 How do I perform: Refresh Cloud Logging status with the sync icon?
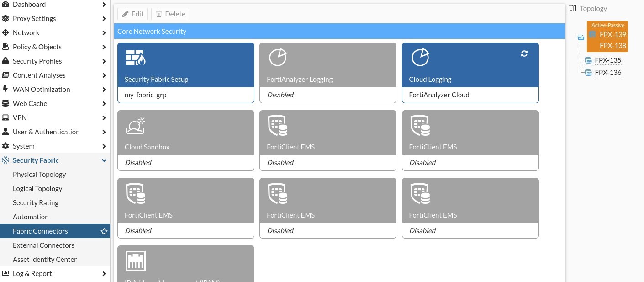tap(524, 53)
